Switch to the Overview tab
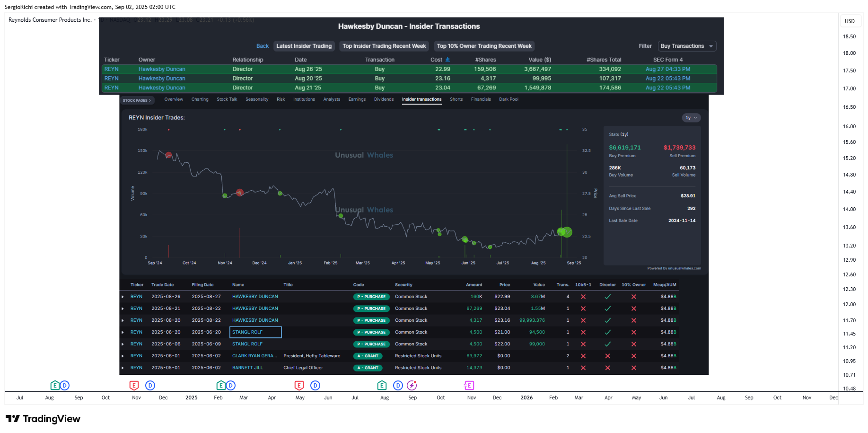This screenshot has height=433, width=868. pos(174,99)
